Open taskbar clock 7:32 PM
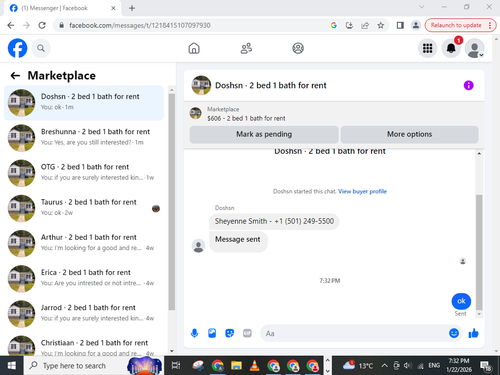The width and height of the screenshot is (500, 375). (x=459, y=365)
